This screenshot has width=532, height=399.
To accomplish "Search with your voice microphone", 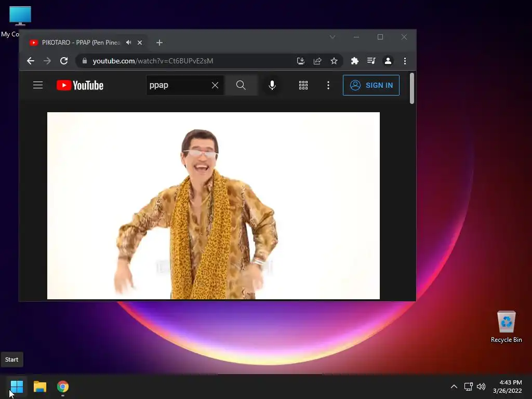I will [x=272, y=85].
